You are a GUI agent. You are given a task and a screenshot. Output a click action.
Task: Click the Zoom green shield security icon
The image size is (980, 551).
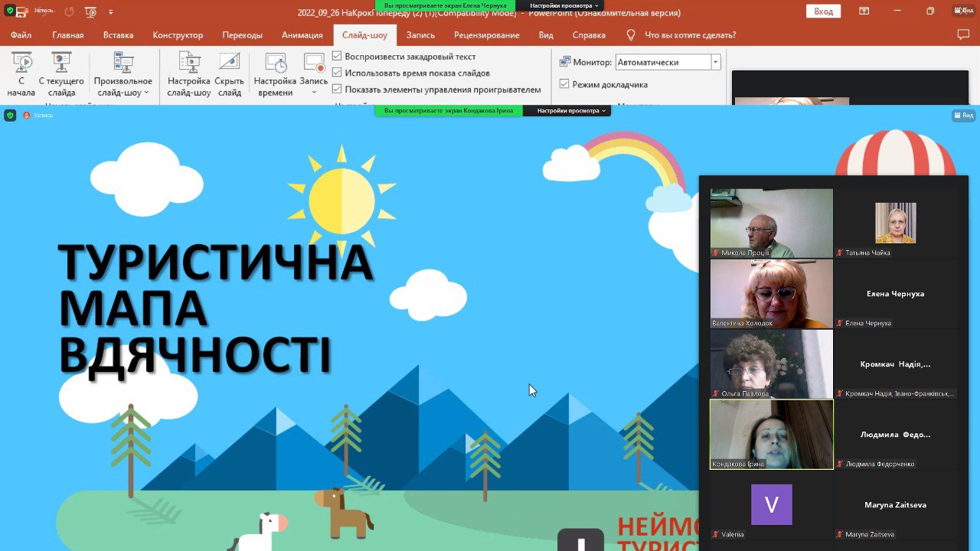pos(10,116)
